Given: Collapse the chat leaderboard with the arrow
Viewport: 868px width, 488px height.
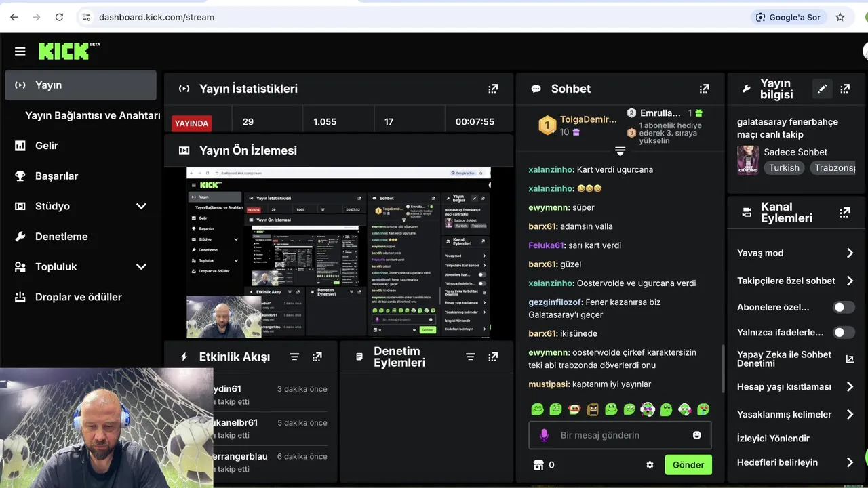Looking at the screenshot, I should [620, 151].
